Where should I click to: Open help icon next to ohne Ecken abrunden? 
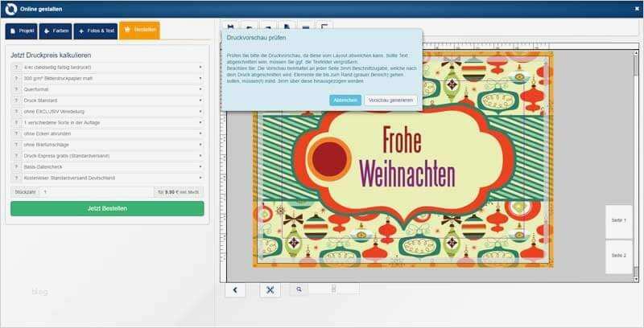(16, 133)
